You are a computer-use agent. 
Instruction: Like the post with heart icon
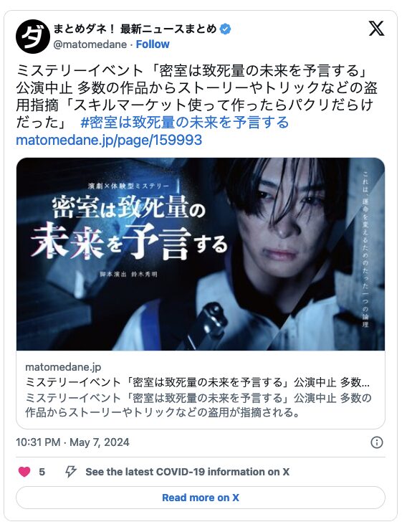pyautogui.click(x=24, y=472)
